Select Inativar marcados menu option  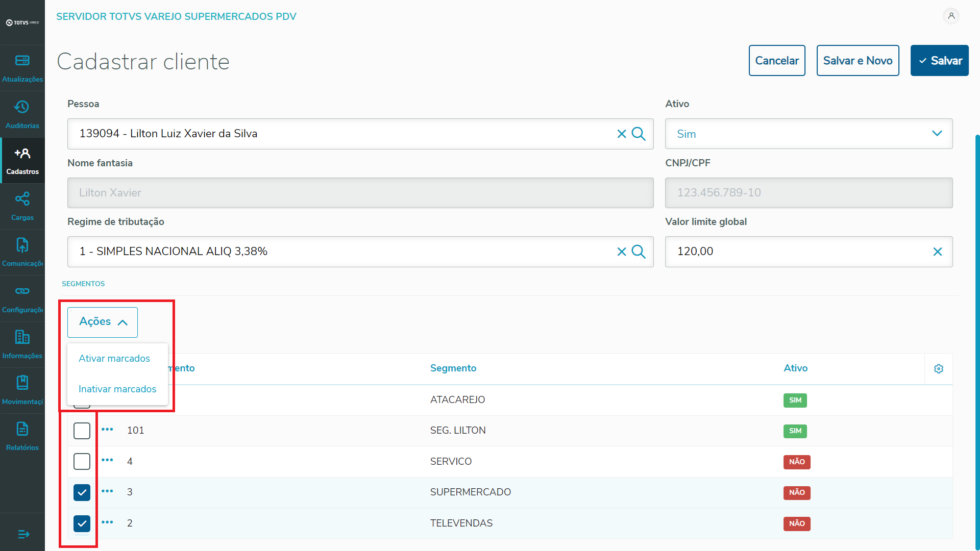coord(117,389)
